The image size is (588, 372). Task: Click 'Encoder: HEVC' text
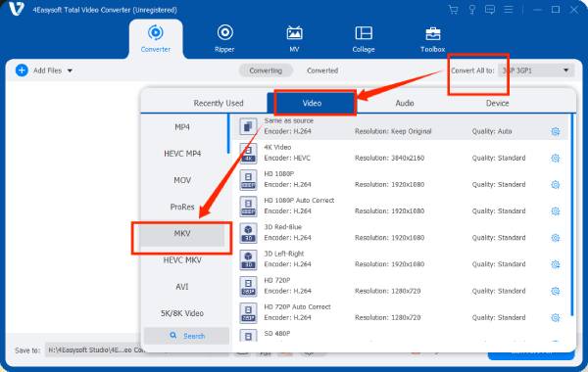tap(287, 158)
